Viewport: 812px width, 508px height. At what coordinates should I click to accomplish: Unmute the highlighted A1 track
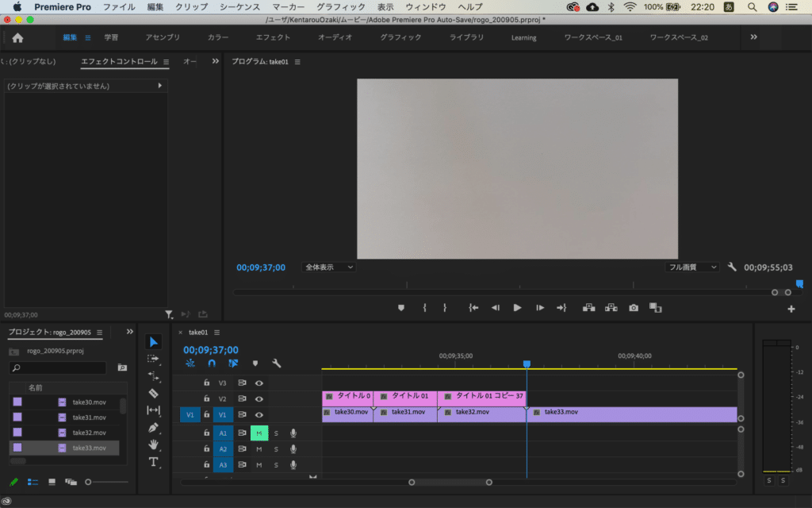(259, 433)
